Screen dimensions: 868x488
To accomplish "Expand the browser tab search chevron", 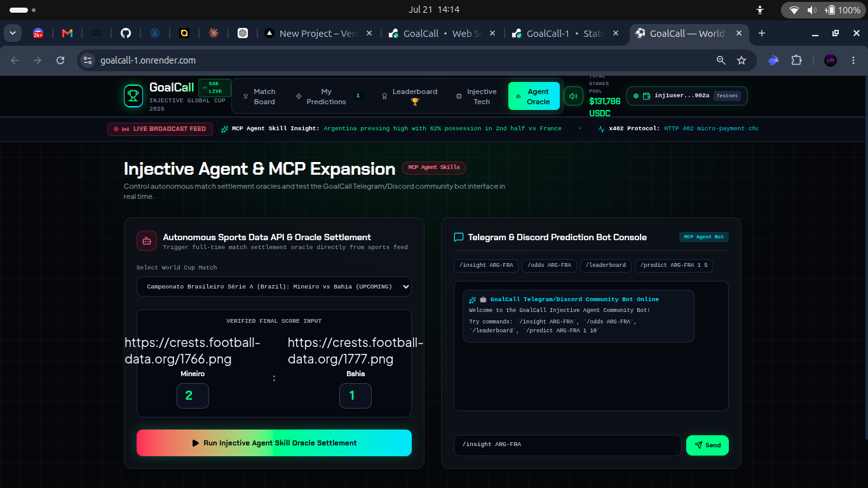I will (x=13, y=33).
